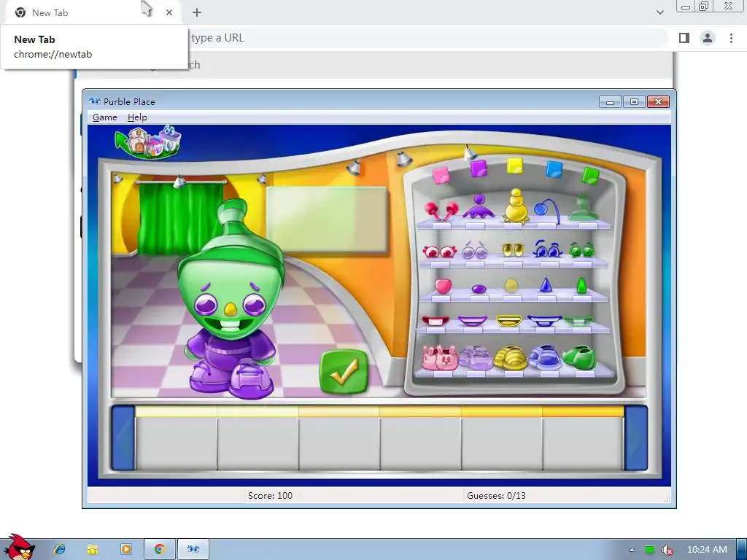Click the green curtain in the shop

181,218
